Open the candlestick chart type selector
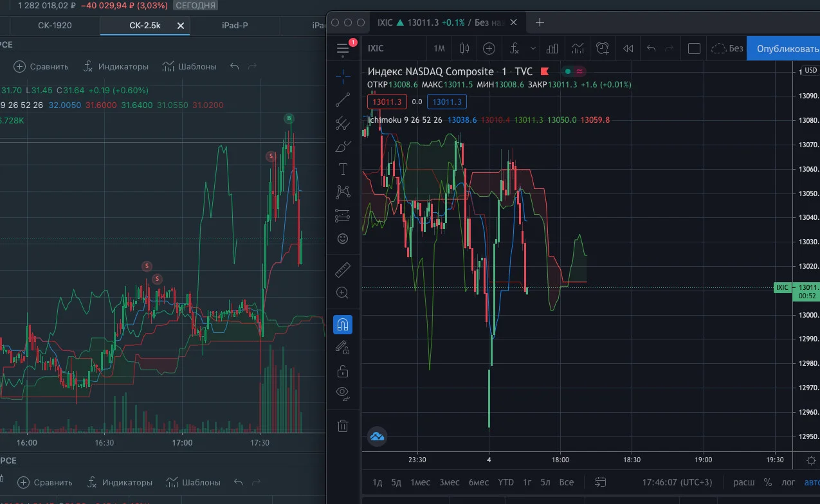Image resolution: width=820 pixels, height=504 pixels. coord(464,48)
